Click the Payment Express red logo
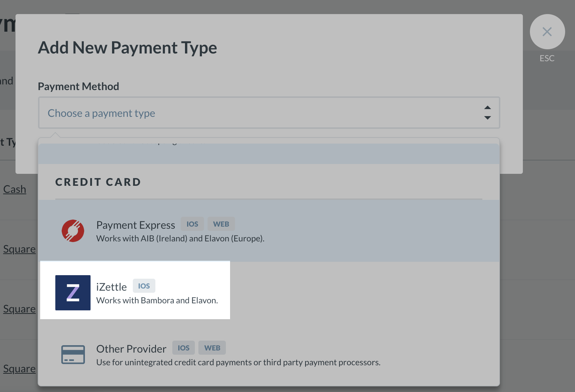This screenshot has height=392, width=575. [73, 231]
